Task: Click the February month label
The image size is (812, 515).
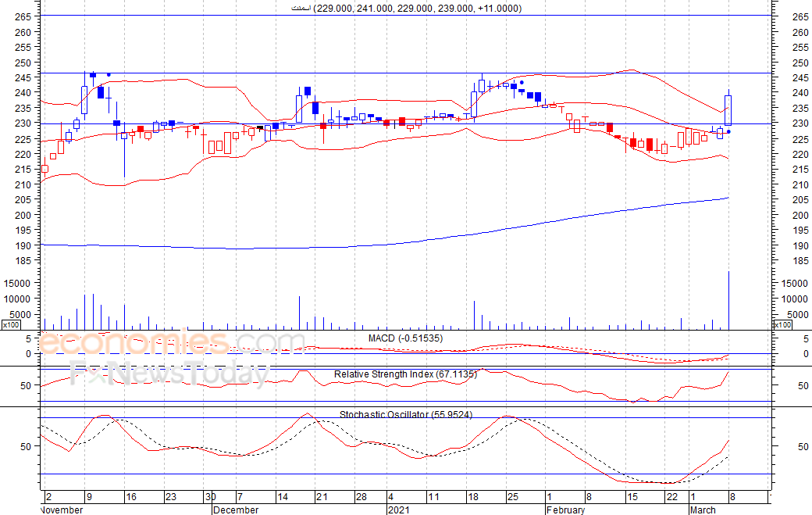Action: pos(565,510)
